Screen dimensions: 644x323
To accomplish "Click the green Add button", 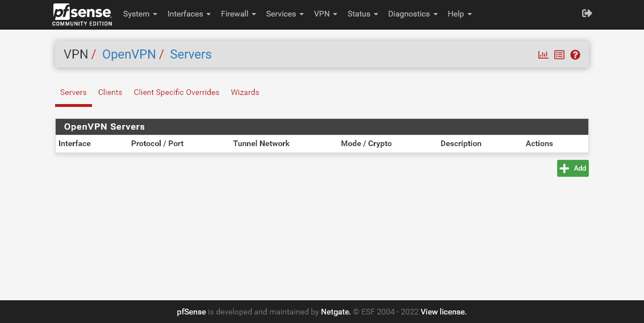I will click(x=573, y=168).
